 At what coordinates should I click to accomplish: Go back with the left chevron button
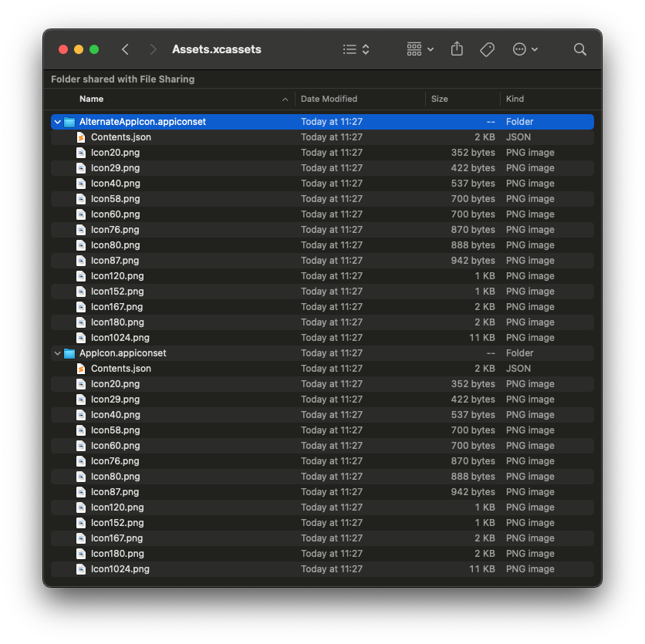click(126, 49)
